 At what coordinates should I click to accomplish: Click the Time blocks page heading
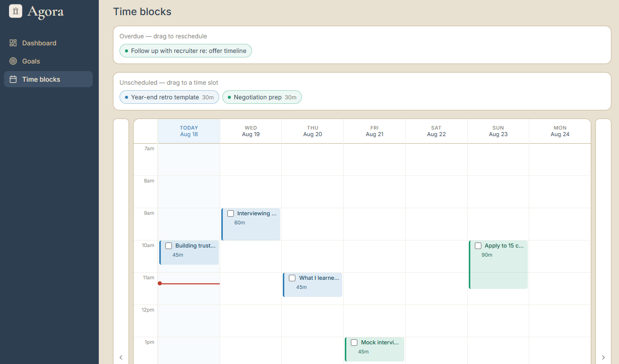pyautogui.click(x=142, y=12)
